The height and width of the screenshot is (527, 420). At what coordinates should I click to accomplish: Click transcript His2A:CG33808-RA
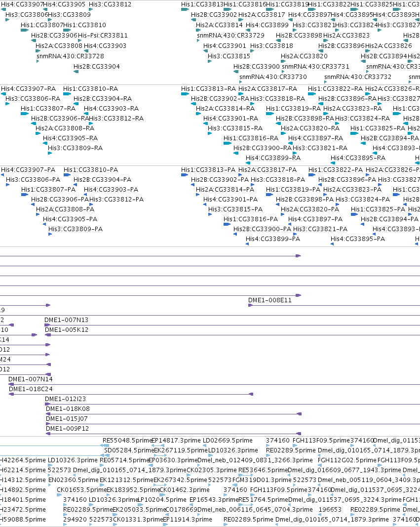pos(65,128)
